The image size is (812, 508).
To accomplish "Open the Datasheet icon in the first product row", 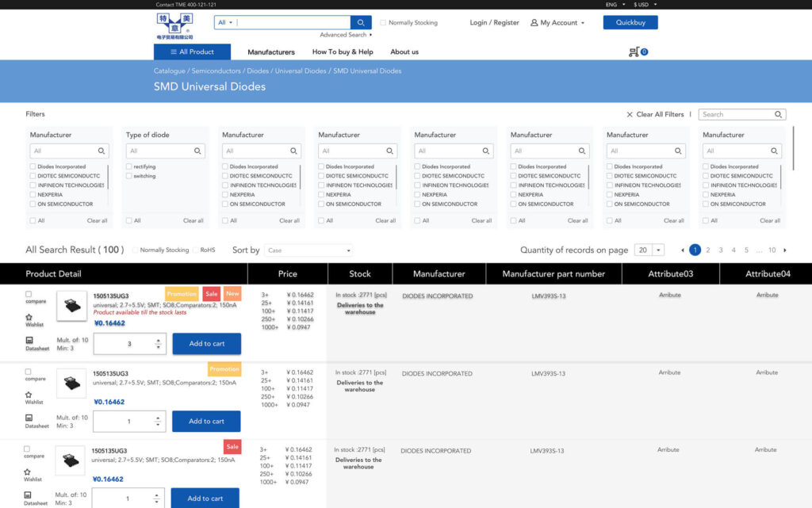I will (29, 341).
